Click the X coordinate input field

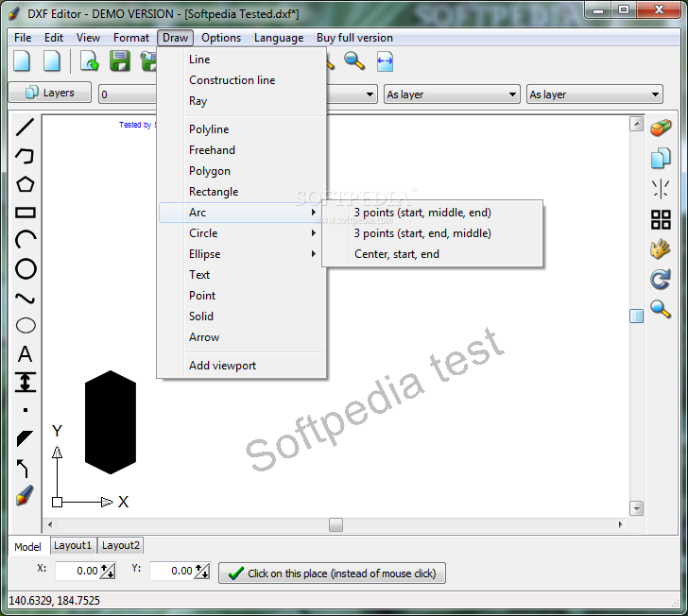click(x=77, y=571)
